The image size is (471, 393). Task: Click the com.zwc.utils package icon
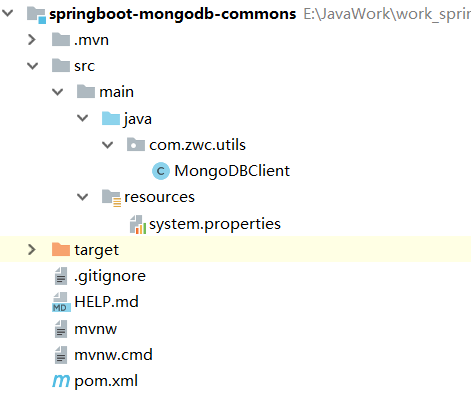pyautogui.click(x=136, y=145)
